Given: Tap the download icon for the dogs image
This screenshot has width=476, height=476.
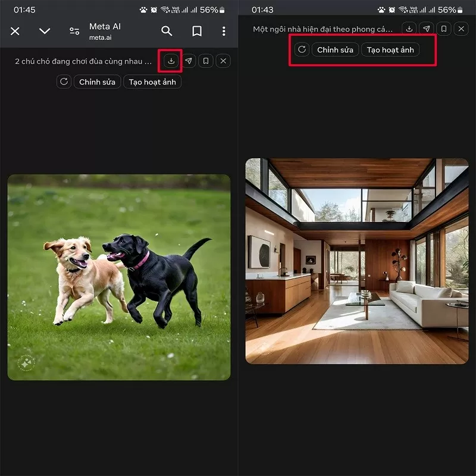Looking at the screenshot, I should pos(171,61).
